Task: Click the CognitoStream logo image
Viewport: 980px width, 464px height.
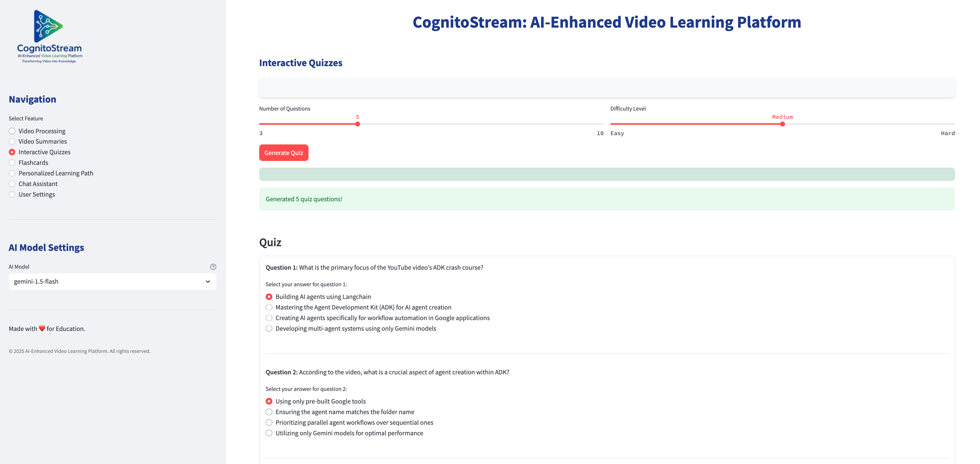Action: coord(50,36)
